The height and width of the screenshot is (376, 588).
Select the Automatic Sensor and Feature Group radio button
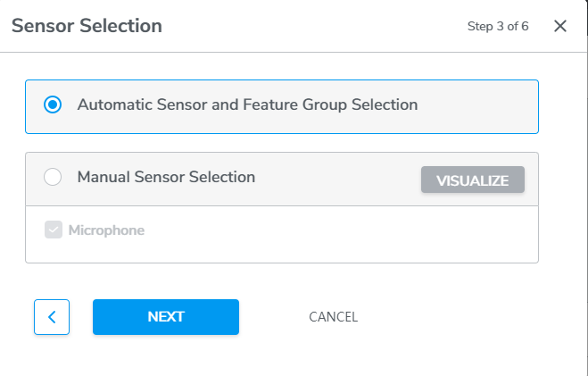click(53, 104)
